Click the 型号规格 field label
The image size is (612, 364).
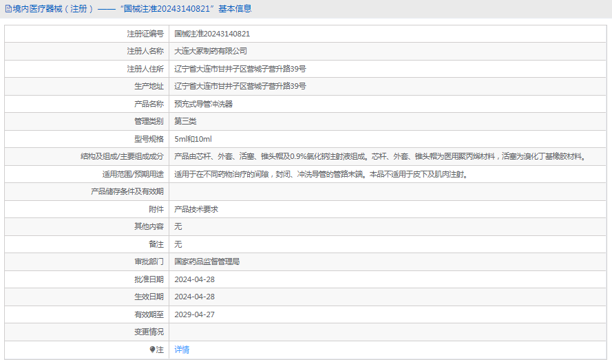149,139
